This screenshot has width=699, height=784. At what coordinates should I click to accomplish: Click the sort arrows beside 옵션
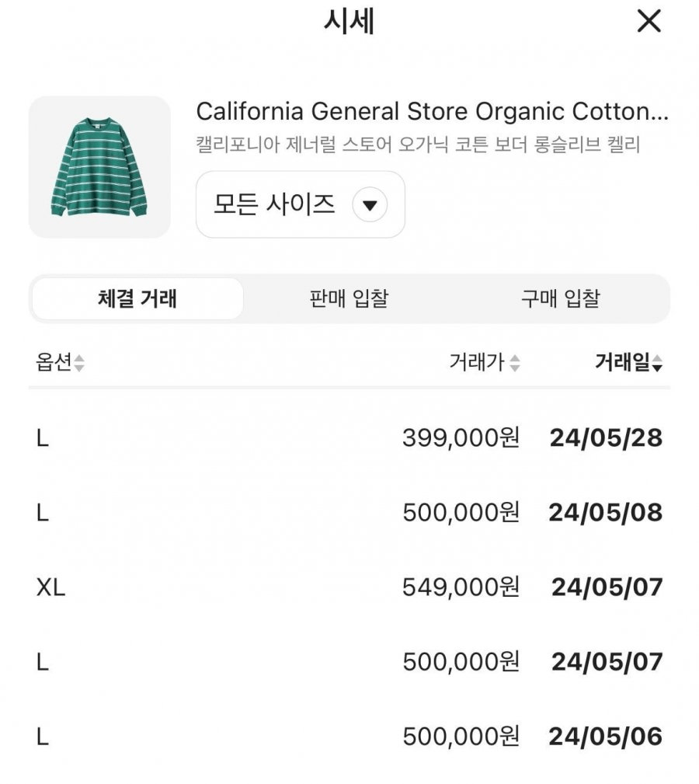point(79,363)
